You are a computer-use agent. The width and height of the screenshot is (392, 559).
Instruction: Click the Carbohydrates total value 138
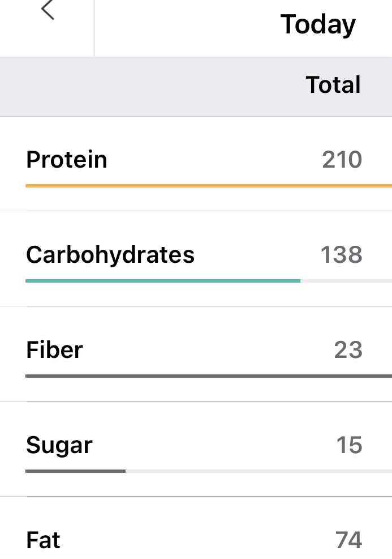click(342, 255)
